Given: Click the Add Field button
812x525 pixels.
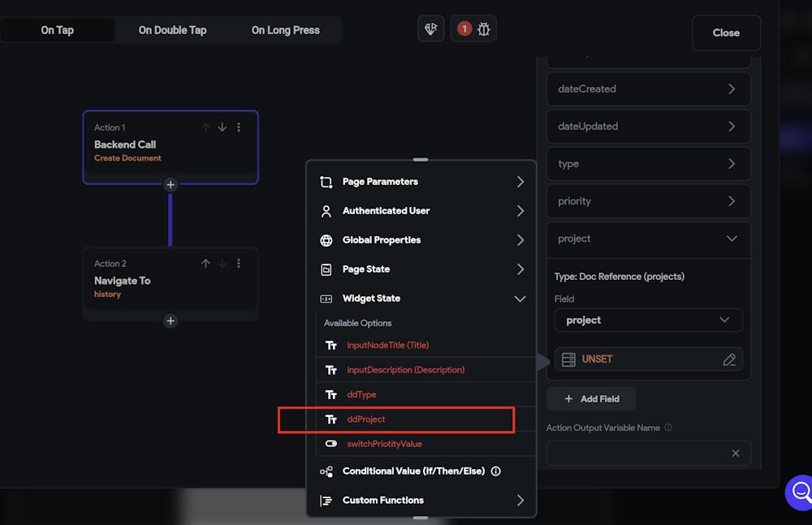Looking at the screenshot, I should pos(591,398).
